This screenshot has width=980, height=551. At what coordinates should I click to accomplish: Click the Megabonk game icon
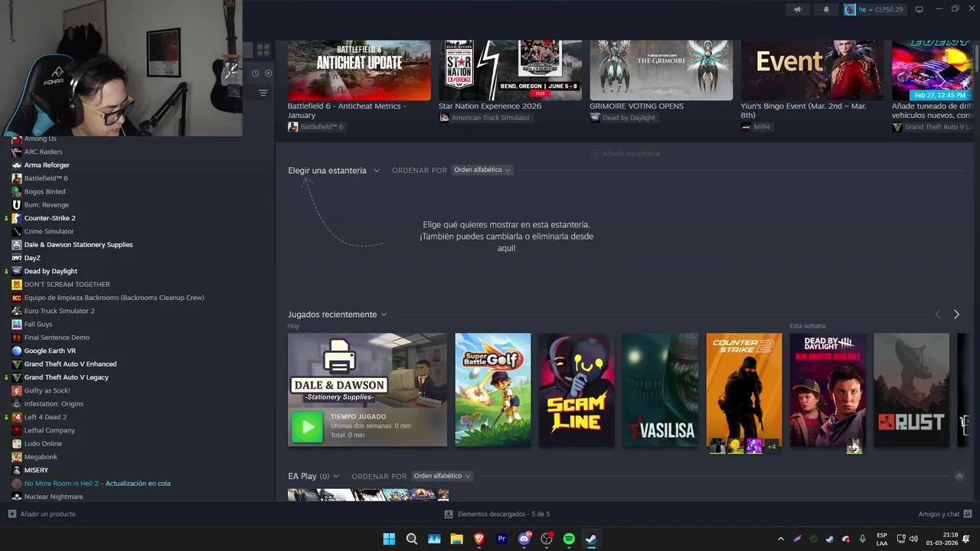point(17,457)
